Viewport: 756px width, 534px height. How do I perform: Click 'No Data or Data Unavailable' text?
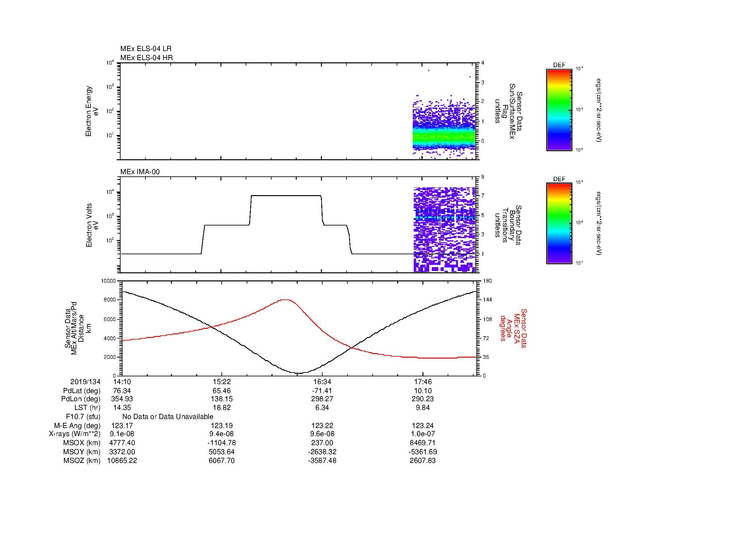point(168,416)
